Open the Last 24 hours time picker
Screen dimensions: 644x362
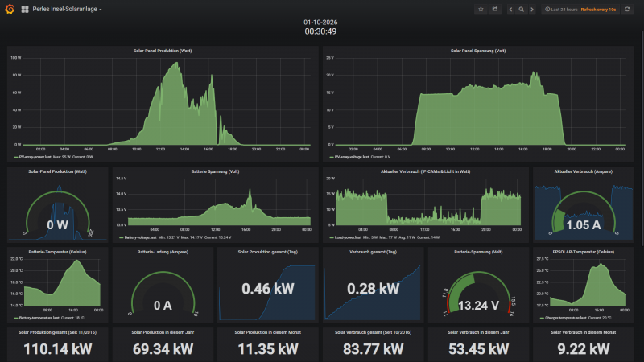click(x=580, y=9)
